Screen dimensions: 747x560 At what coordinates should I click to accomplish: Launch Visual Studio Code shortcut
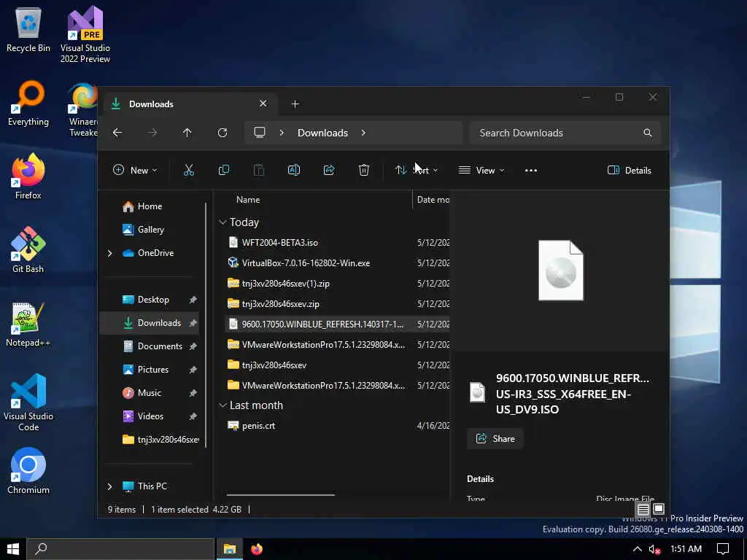28,402
